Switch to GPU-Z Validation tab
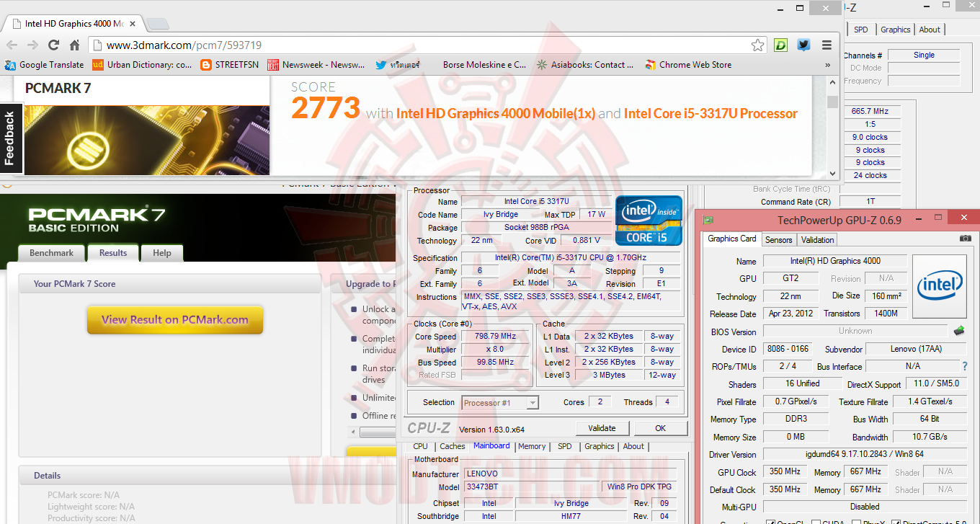 [x=817, y=240]
